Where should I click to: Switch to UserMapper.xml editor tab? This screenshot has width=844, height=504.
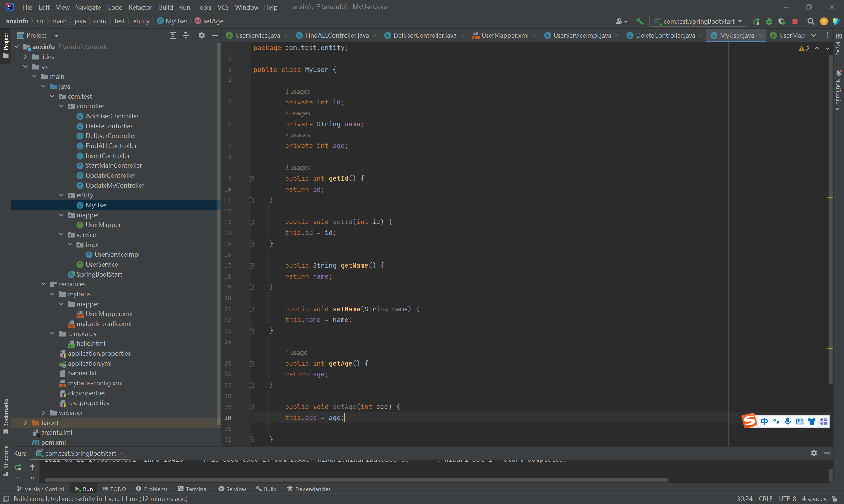(504, 35)
